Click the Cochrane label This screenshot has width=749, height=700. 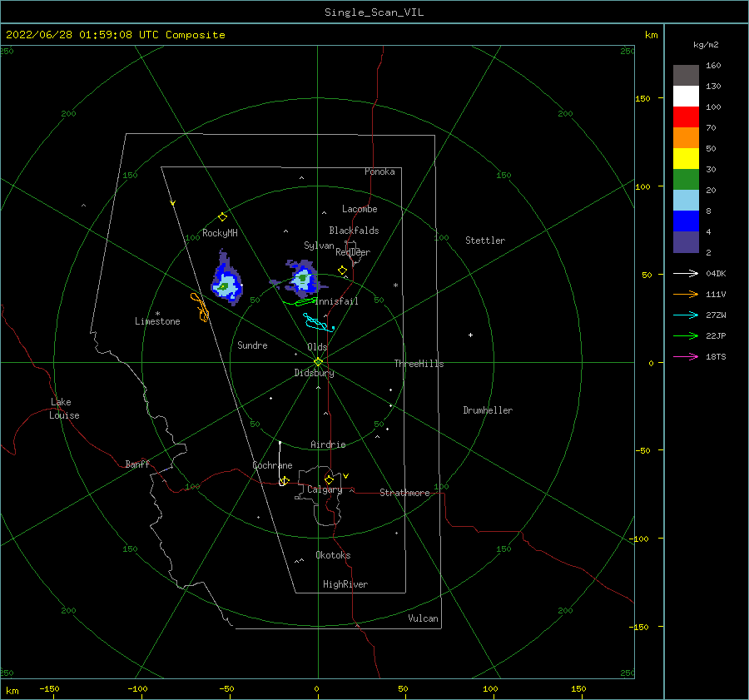pyautogui.click(x=272, y=465)
